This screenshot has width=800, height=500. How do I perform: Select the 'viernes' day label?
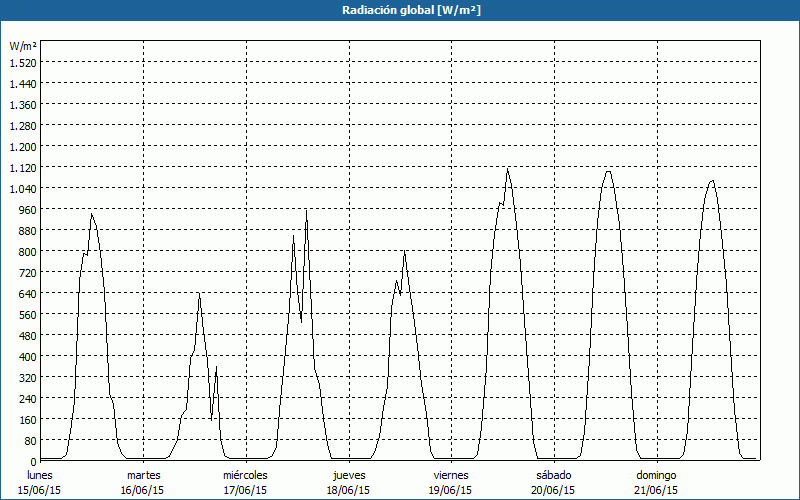coord(451,475)
